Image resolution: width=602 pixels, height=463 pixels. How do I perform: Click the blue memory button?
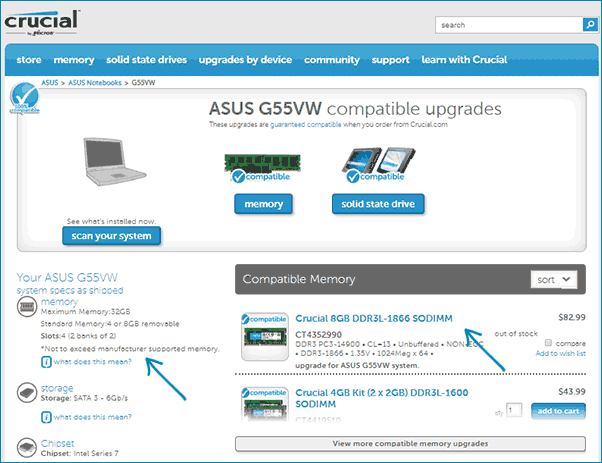pos(263,204)
